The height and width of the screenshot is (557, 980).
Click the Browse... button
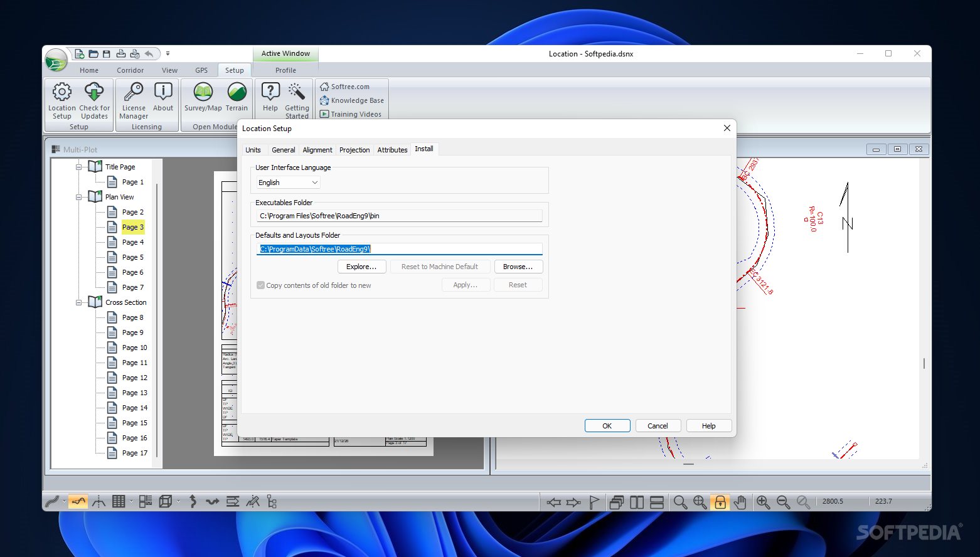pyautogui.click(x=518, y=267)
